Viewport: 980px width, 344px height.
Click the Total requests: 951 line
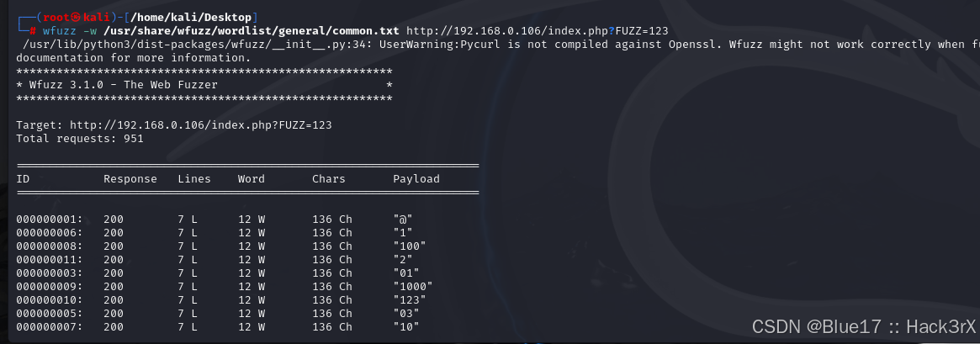pyautogui.click(x=79, y=138)
